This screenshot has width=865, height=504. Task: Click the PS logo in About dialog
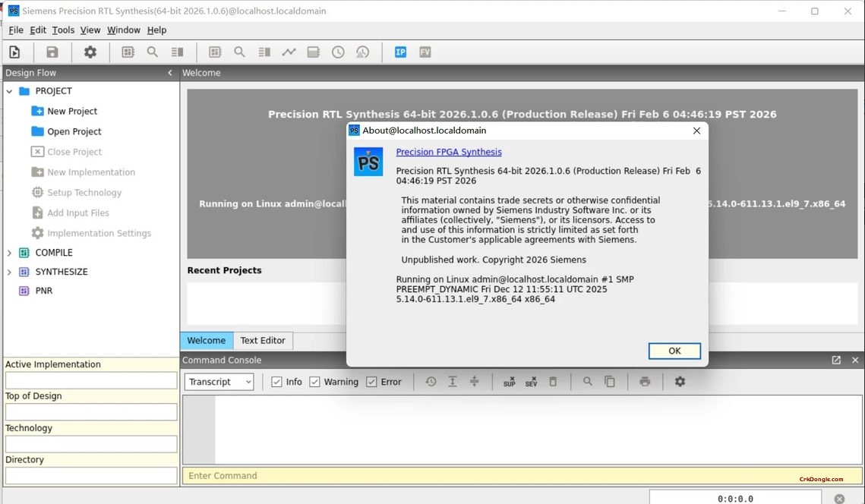[x=368, y=162]
